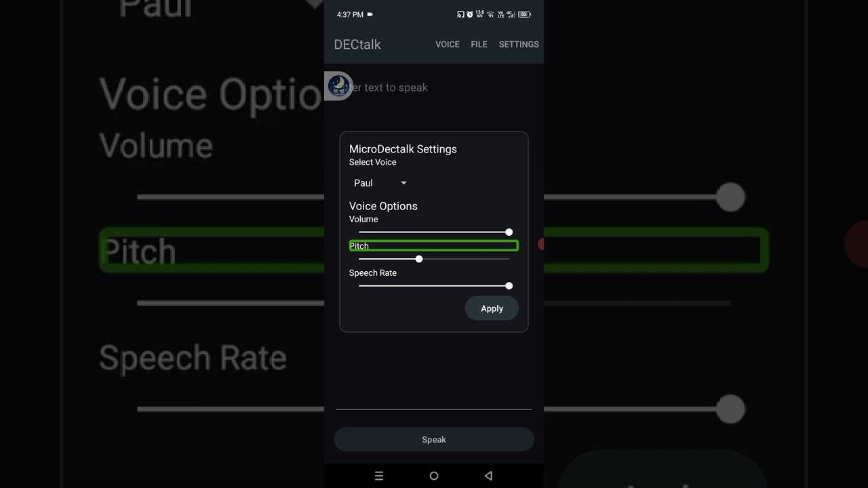868x488 pixels.
Task: Tap the Volume label in the dialog
Action: (x=363, y=219)
